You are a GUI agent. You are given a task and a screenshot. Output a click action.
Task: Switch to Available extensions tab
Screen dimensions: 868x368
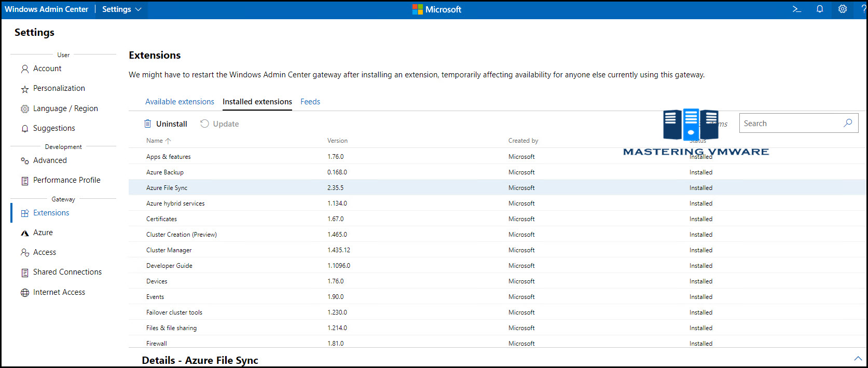tap(180, 102)
